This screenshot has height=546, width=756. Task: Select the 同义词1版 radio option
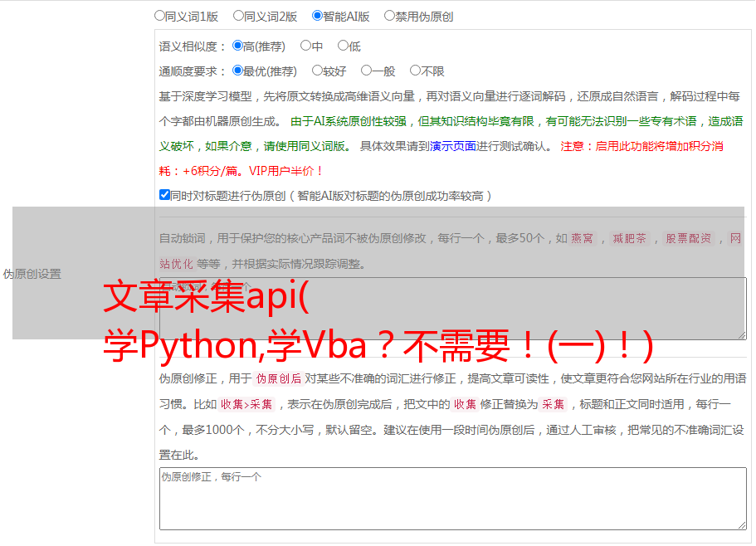click(159, 16)
